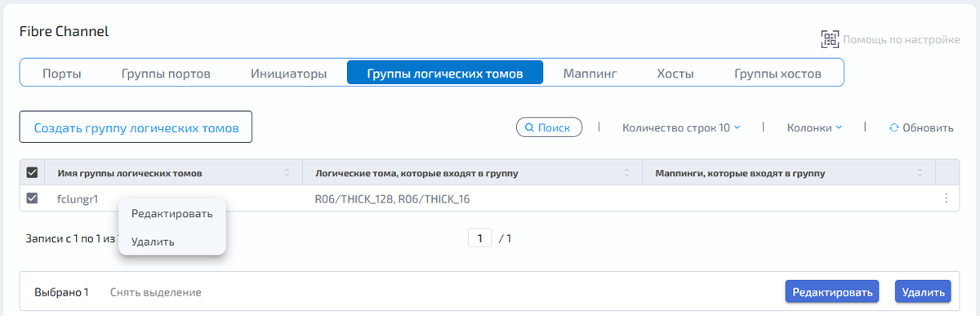Open the Количество строк 10 dropdown
The height and width of the screenshot is (316, 980).
tap(681, 127)
